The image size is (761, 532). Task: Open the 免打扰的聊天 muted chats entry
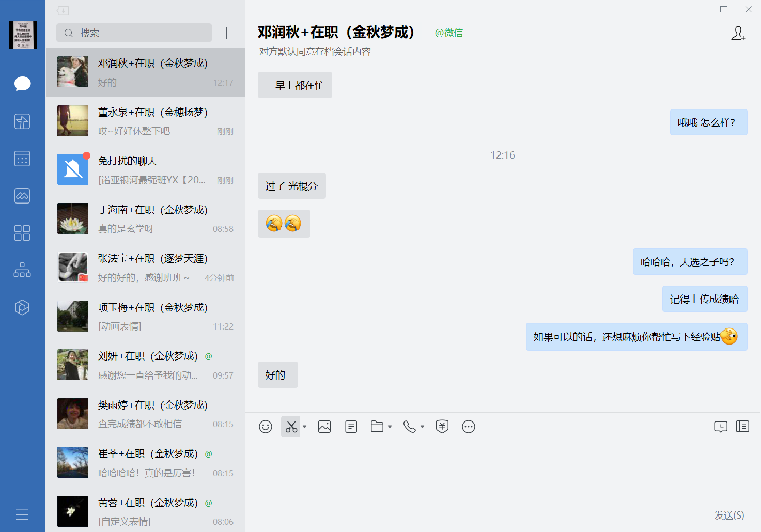(x=145, y=170)
